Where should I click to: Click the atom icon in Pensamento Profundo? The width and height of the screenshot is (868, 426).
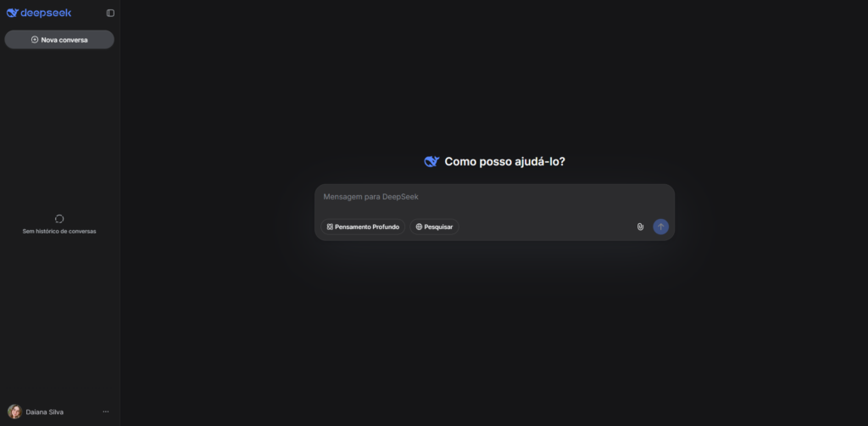tap(330, 227)
